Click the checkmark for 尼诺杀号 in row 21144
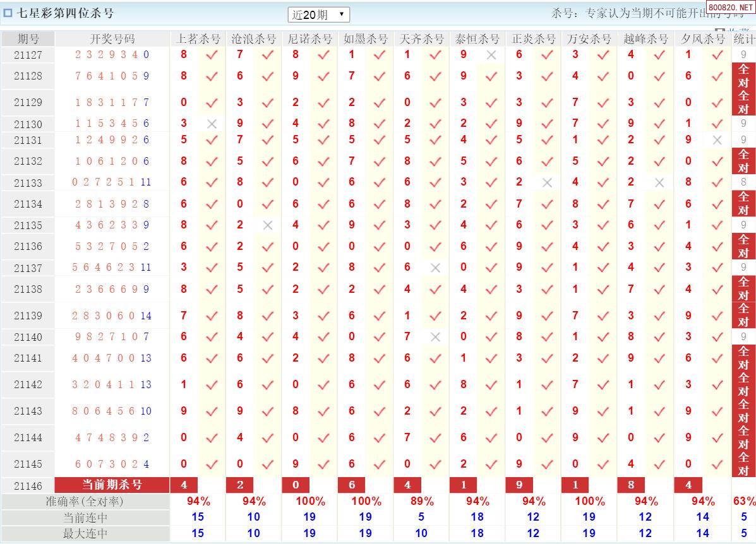Viewport: 756px width, 544px height. pyautogui.click(x=323, y=437)
